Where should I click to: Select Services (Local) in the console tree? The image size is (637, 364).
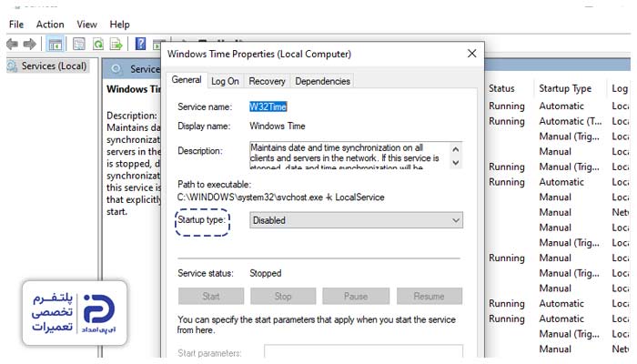[x=54, y=66]
